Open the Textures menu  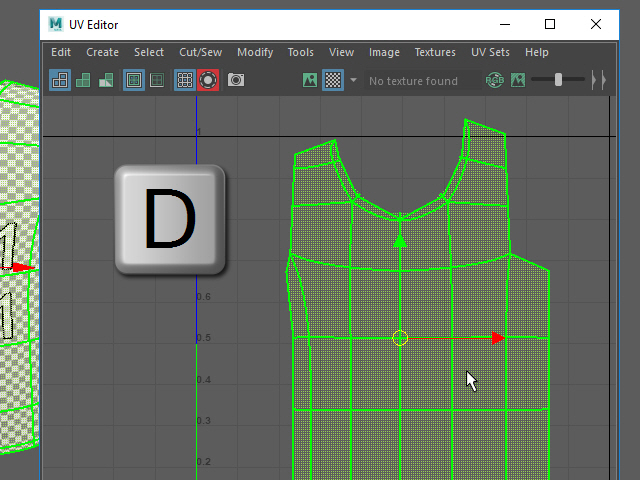click(x=435, y=52)
